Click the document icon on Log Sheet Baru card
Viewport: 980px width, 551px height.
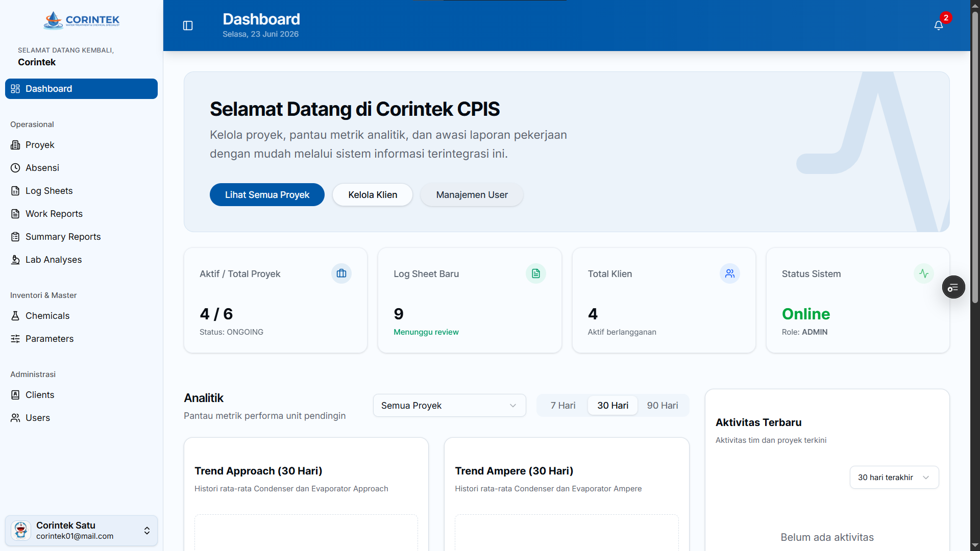[536, 273]
